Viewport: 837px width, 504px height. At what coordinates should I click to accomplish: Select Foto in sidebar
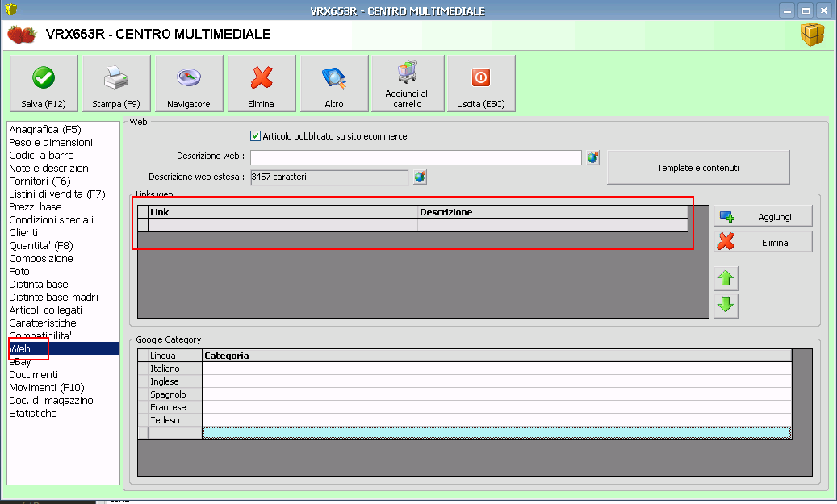[19, 272]
